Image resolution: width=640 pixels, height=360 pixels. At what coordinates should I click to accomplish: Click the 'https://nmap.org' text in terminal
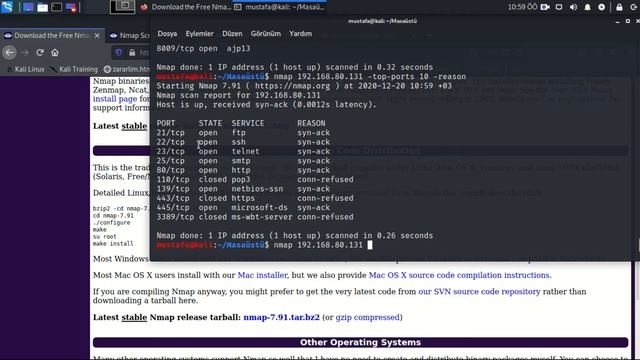tap(292, 86)
